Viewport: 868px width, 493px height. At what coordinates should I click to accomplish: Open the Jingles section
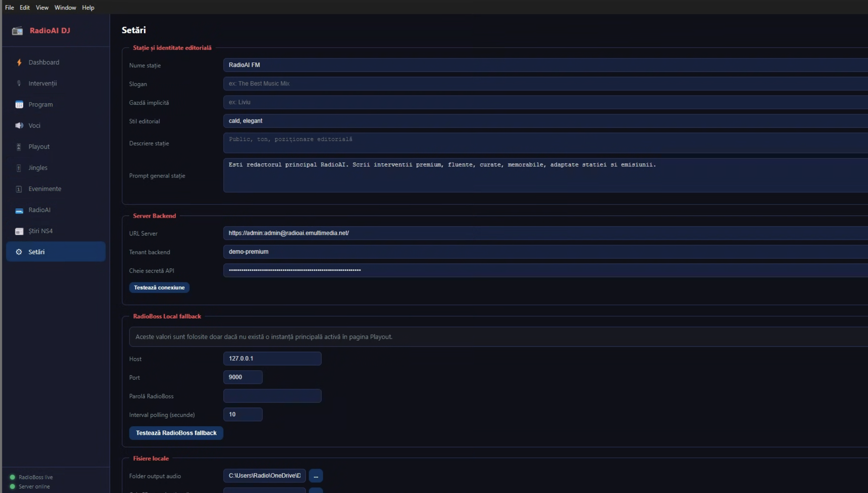click(x=56, y=168)
